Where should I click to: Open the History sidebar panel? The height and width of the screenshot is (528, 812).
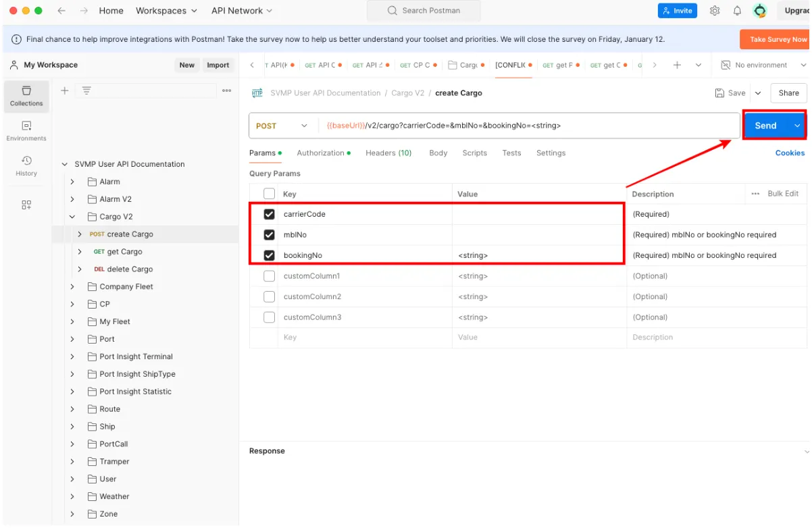coord(26,166)
